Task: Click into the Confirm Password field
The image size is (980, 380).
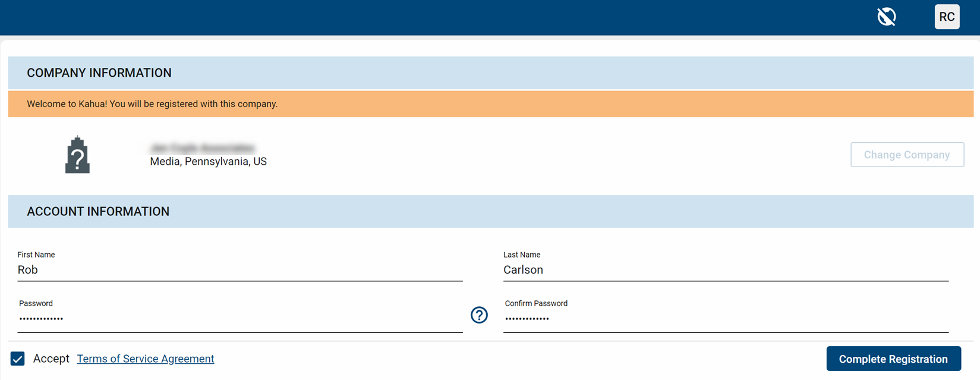Action: point(725,319)
